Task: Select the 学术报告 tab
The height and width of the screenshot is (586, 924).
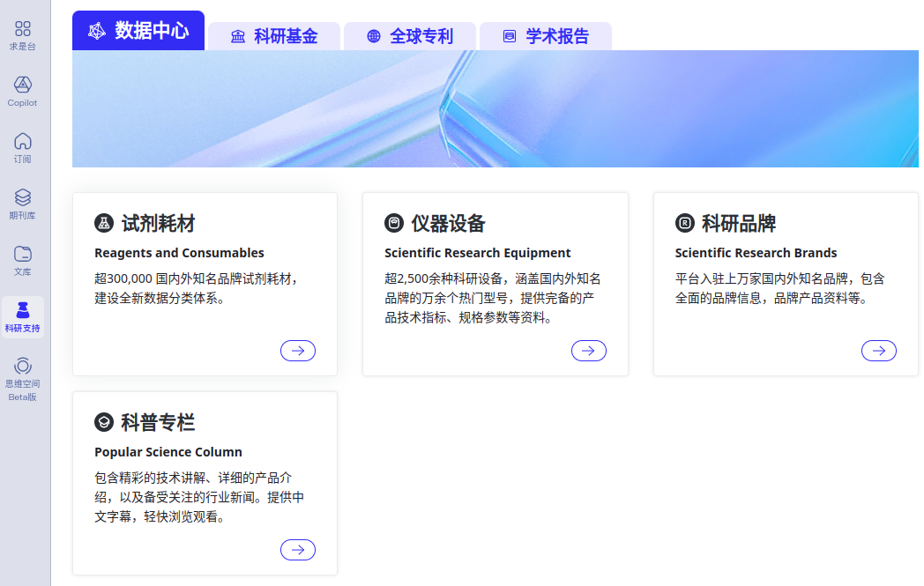Action: click(x=545, y=36)
